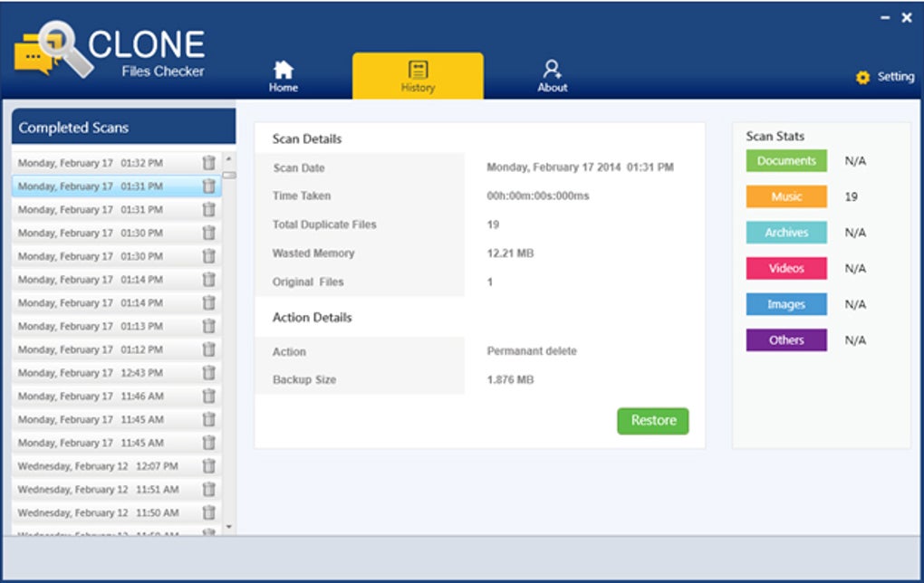924x583 pixels.
Task: Click scroll-up arrow in Completed Scans
Action: click(x=228, y=159)
